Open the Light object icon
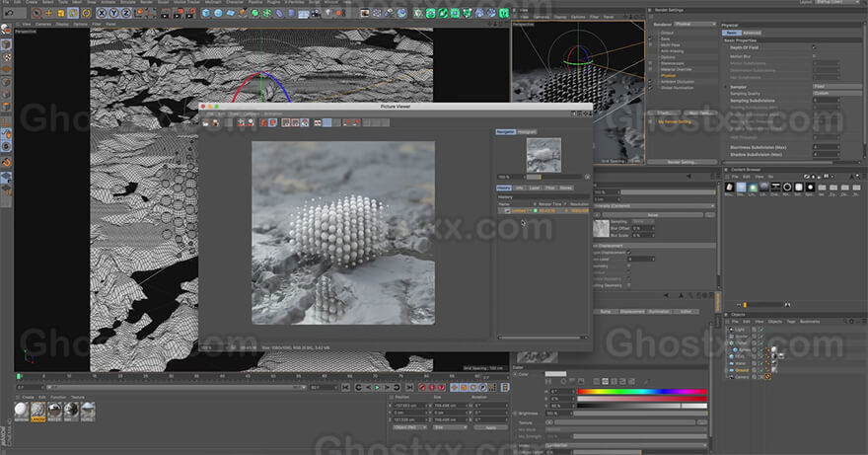Viewport: 868px width, 455px height. tap(327, 13)
